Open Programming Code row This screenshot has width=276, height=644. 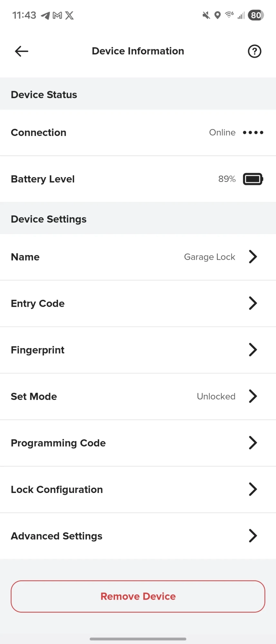click(138, 443)
